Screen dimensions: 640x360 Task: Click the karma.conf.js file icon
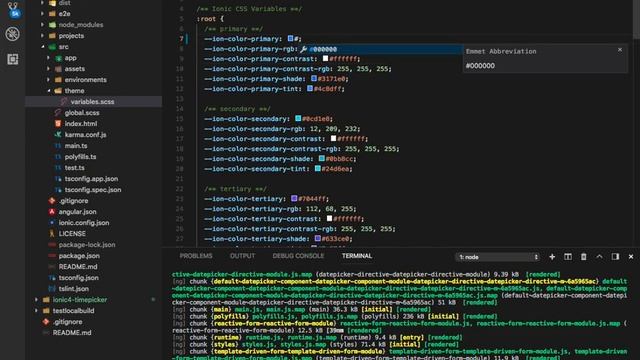[x=58, y=135]
